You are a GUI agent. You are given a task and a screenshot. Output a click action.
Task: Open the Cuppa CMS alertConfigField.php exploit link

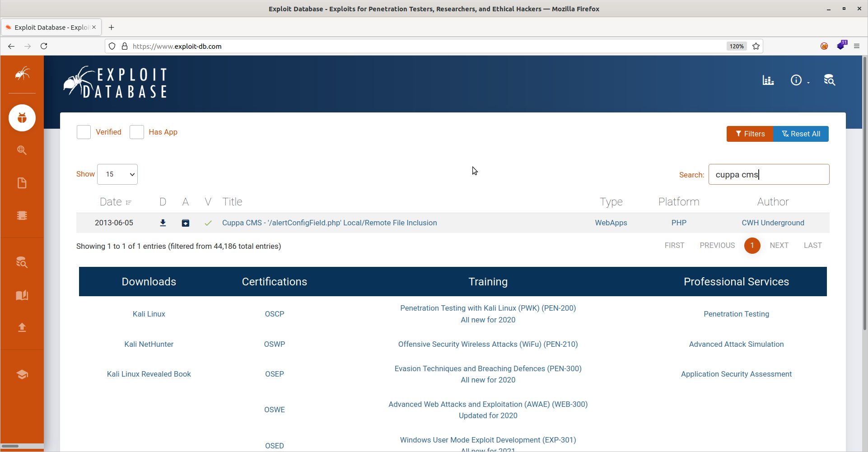tap(329, 223)
